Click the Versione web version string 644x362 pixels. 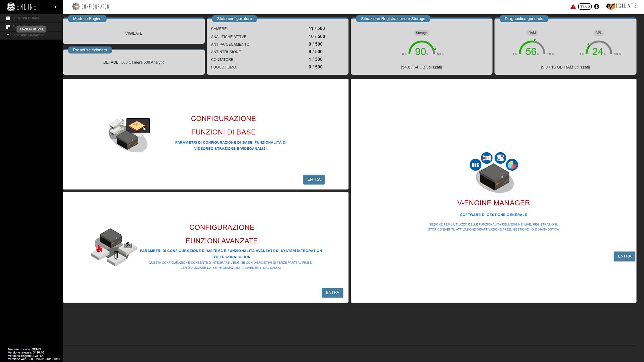pyautogui.click(x=34, y=359)
